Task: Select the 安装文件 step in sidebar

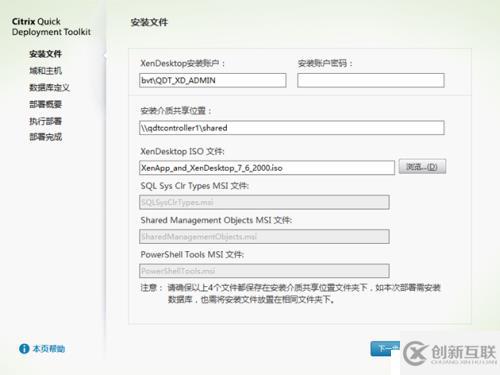Action: [x=45, y=54]
